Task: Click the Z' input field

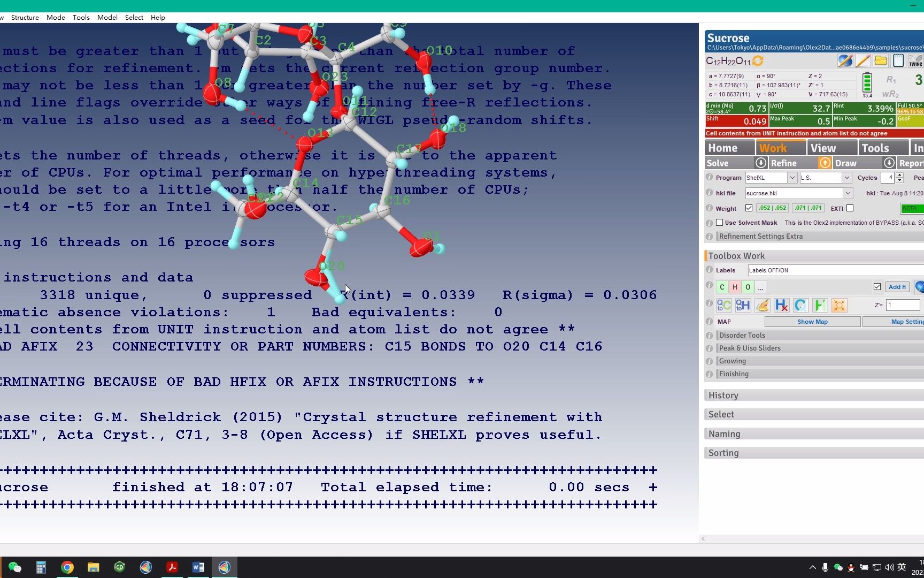Action: (x=903, y=305)
